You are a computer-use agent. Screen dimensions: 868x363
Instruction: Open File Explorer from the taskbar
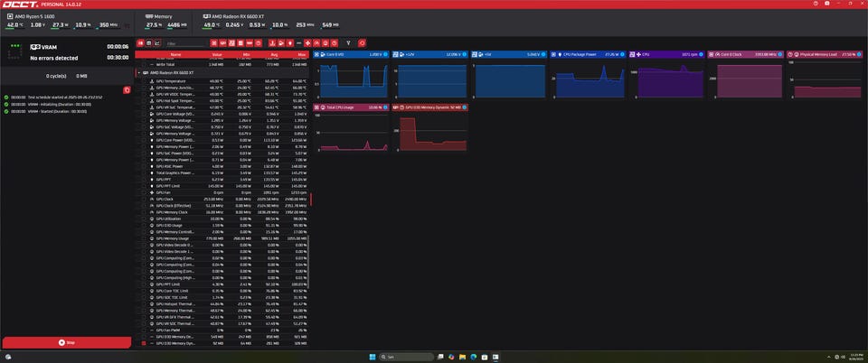coord(462,357)
